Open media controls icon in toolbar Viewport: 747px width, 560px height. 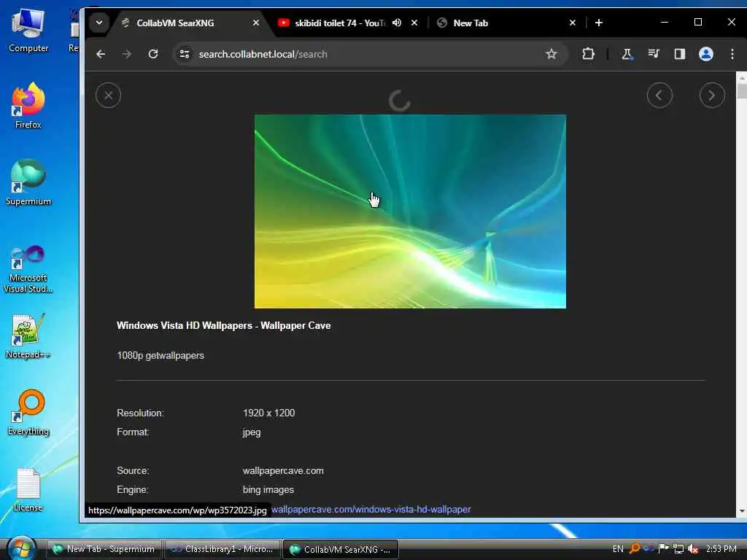pos(653,54)
